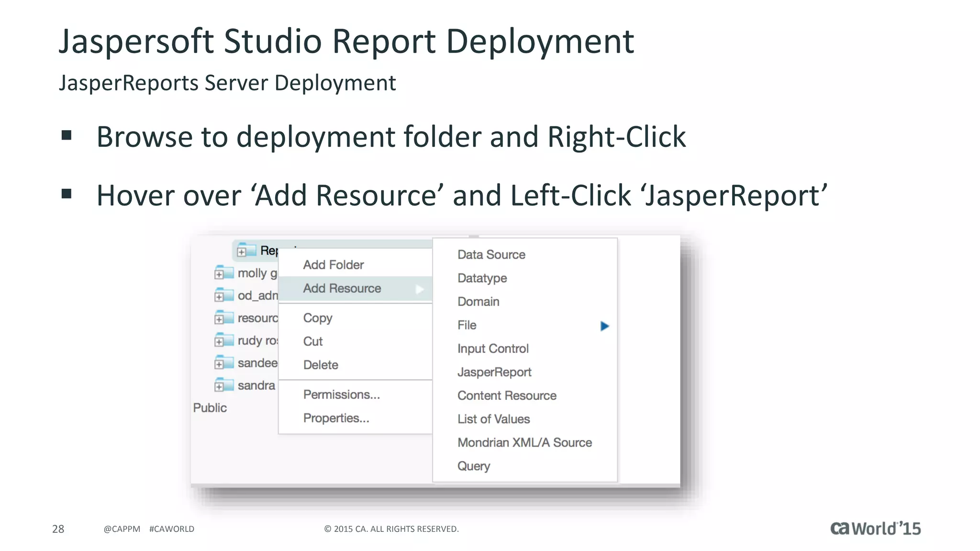
Task: Expand the od_adn folder node
Action: click(219, 297)
